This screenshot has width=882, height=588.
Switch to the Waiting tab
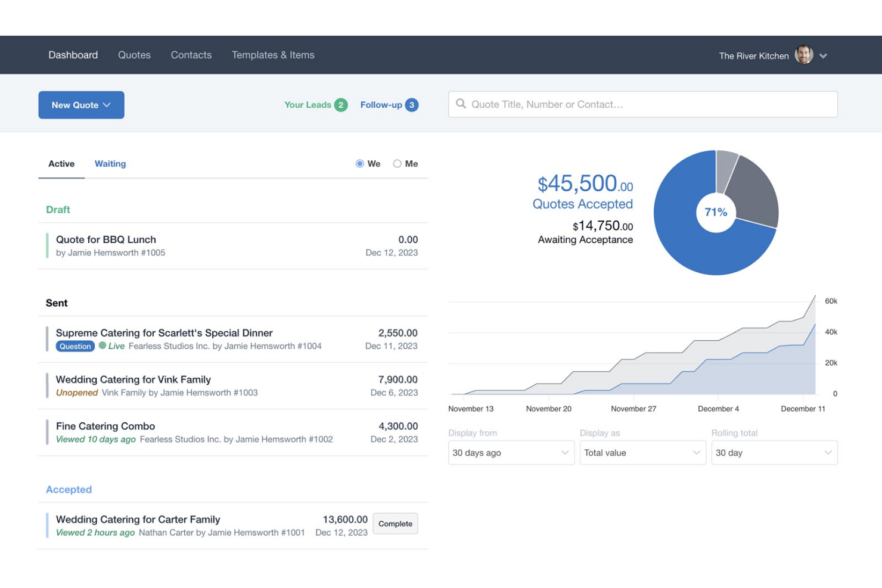110,163
